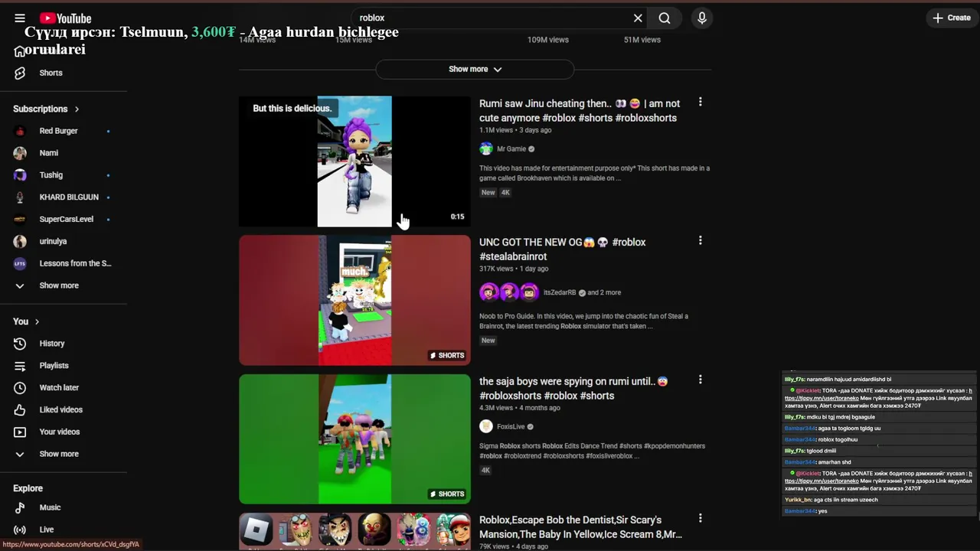
Task: Open more options for Escape Bob video
Action: 700,519
